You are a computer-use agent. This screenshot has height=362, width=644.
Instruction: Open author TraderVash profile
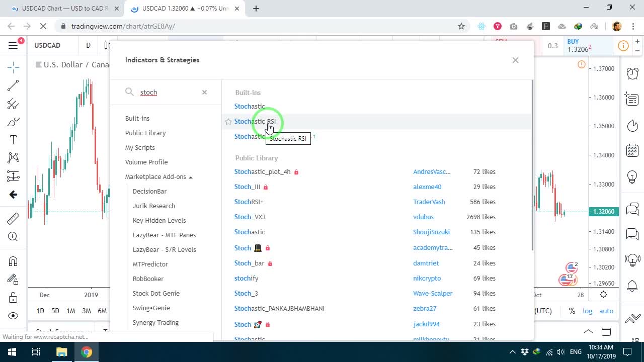429,202
